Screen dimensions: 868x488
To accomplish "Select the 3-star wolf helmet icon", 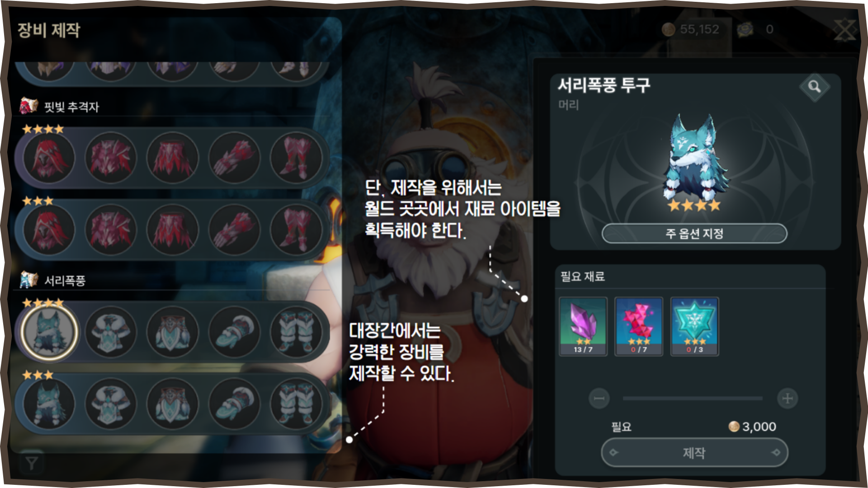I will tap(49, 404).
